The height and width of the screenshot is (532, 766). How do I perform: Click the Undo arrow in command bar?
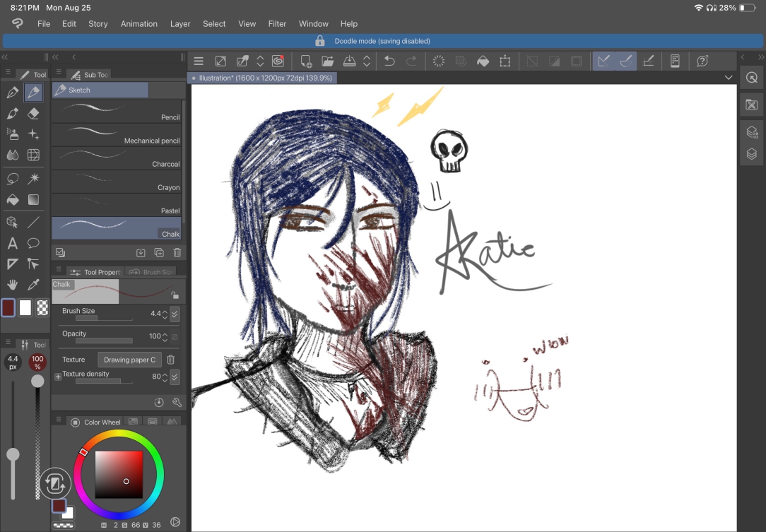389,61
